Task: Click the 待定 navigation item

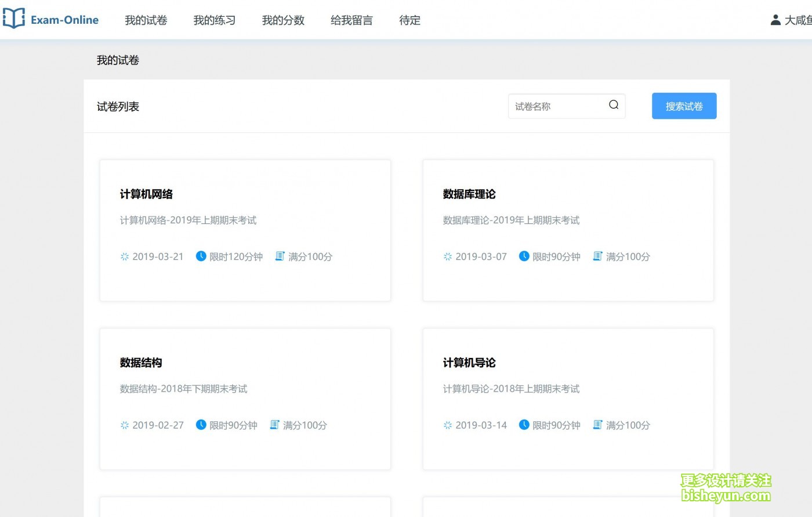Action: (x=409, y=20)
